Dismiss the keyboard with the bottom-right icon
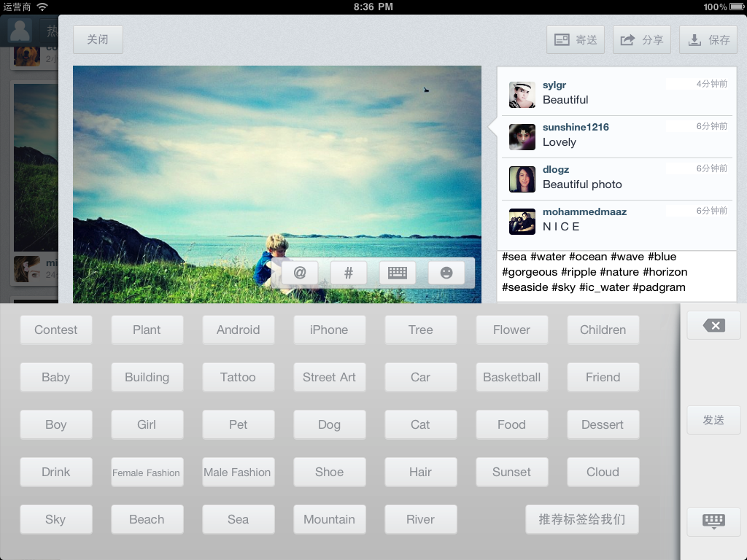747x560 pixels. [713, 521]
